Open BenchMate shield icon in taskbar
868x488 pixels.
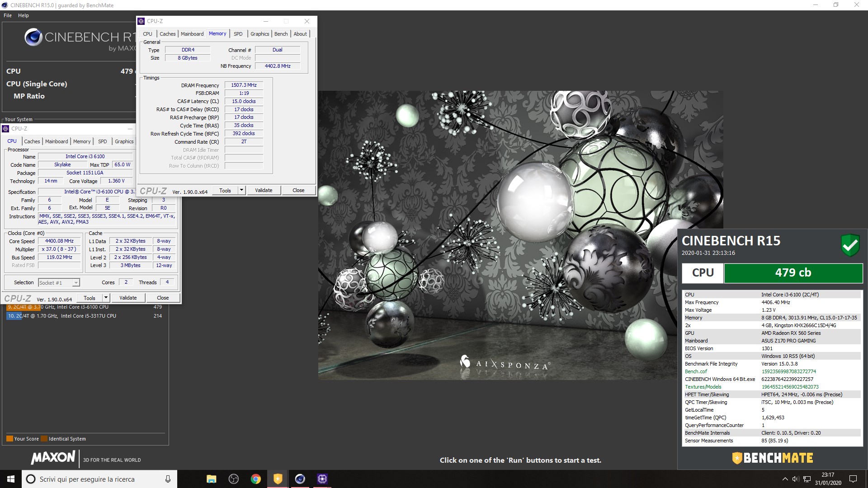tap(278, 479)
